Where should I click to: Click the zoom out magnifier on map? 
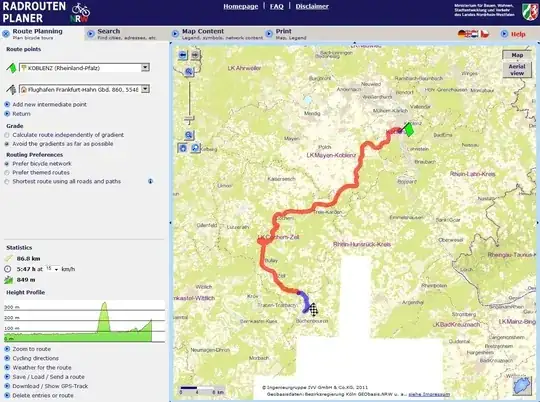(189, 135)
